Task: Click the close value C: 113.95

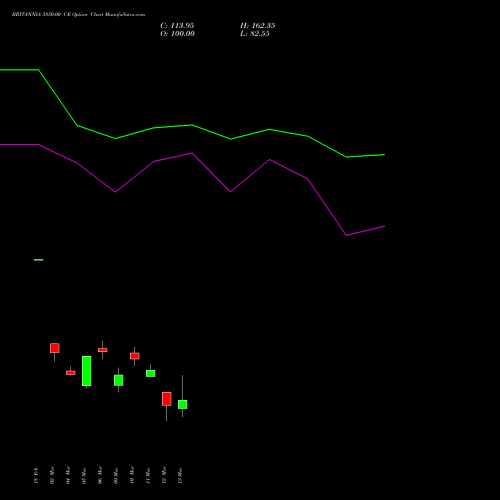Action: 177,26
